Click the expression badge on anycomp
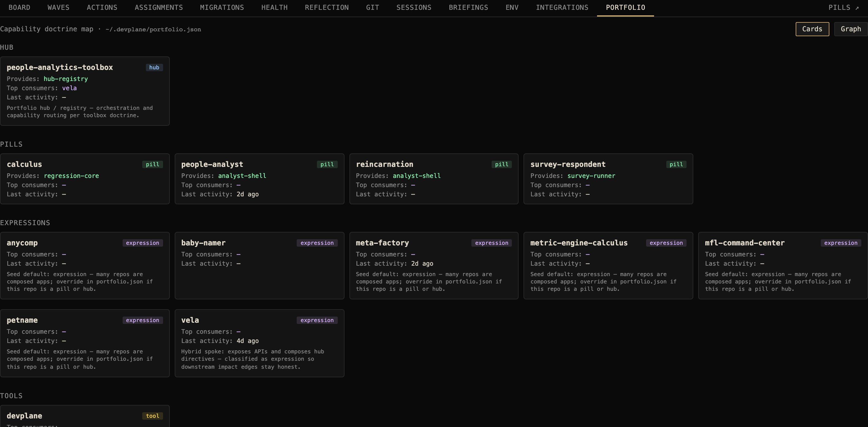 click(x=143, y=243)
